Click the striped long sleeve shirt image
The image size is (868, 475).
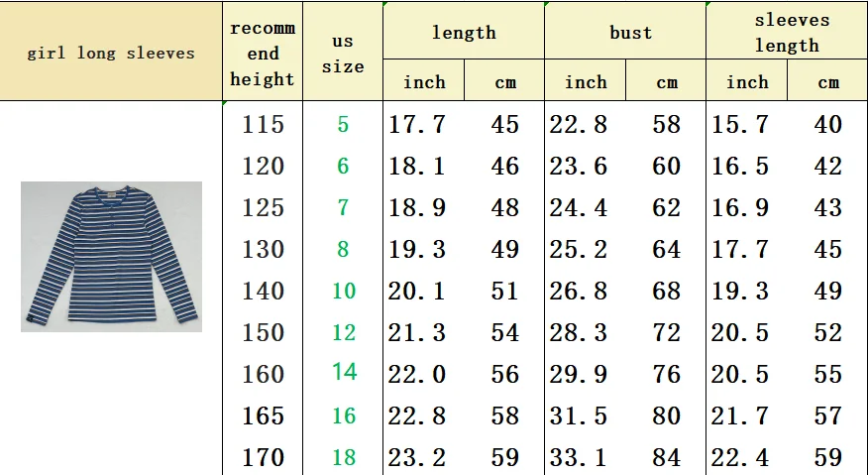[111, 257]
